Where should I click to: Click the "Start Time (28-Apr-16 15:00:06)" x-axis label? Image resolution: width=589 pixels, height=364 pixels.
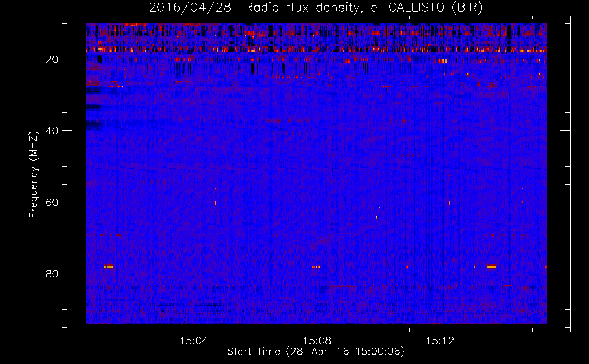316,352
